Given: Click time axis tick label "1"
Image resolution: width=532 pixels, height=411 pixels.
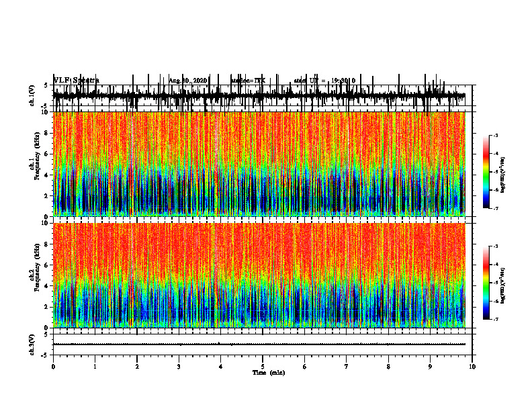Looking at the screenshot, I should click(x=95, y=367).
